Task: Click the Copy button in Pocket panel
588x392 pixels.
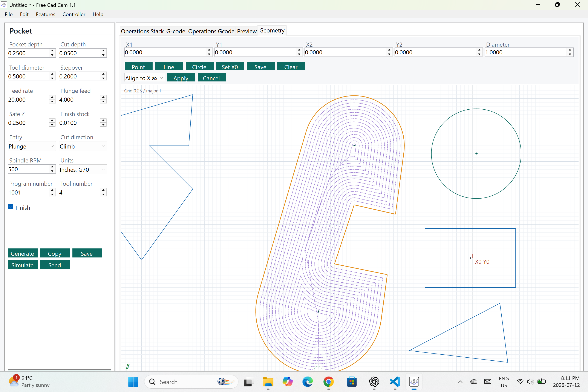Action: click(x=55, y=253)
